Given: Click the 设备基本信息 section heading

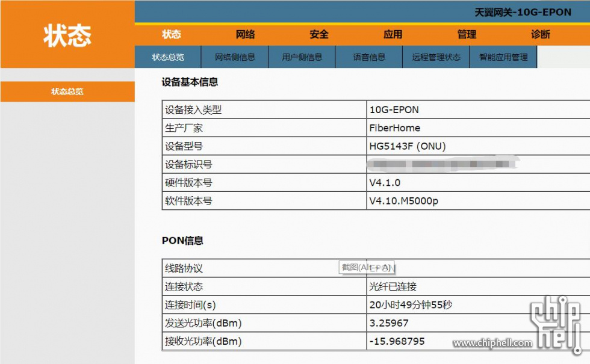Looking at the screenshot, I should tap(190, 82).
